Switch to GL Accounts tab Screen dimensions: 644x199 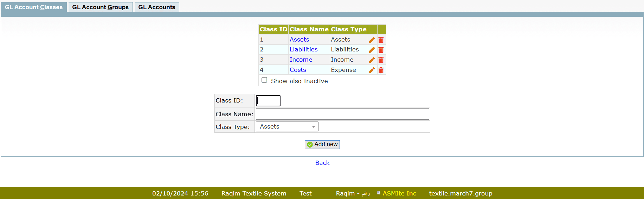156,7
